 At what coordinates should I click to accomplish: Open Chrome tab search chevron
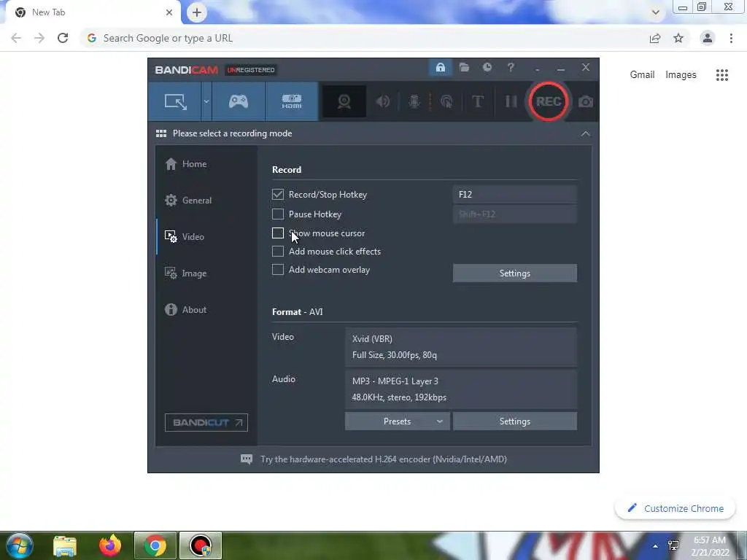[x=656, y=12]
